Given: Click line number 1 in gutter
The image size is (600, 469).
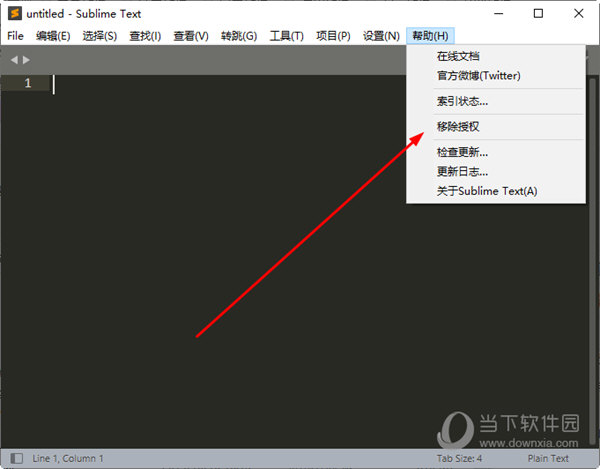Looking at the screenshot, I should 28,83.
